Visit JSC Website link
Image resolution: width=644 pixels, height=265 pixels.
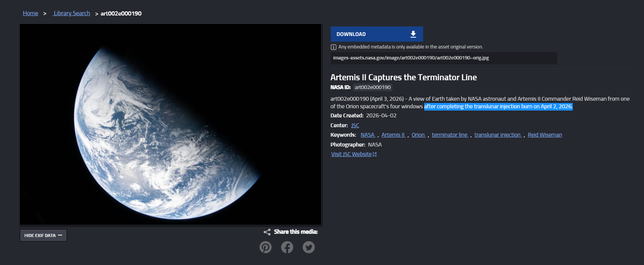pyautogui.click(x=351, y=154)
